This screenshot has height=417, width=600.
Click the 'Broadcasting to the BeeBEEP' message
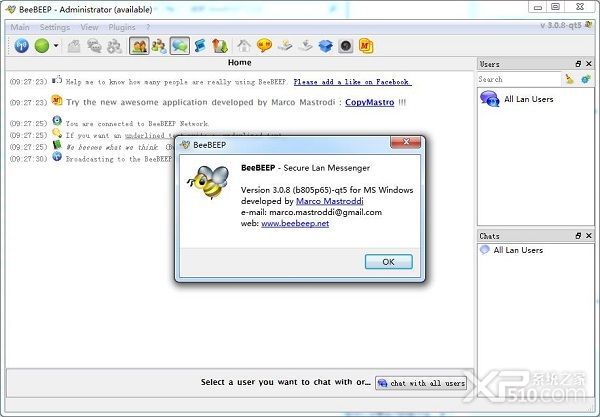pyautogui.click(x=119, y=159)
